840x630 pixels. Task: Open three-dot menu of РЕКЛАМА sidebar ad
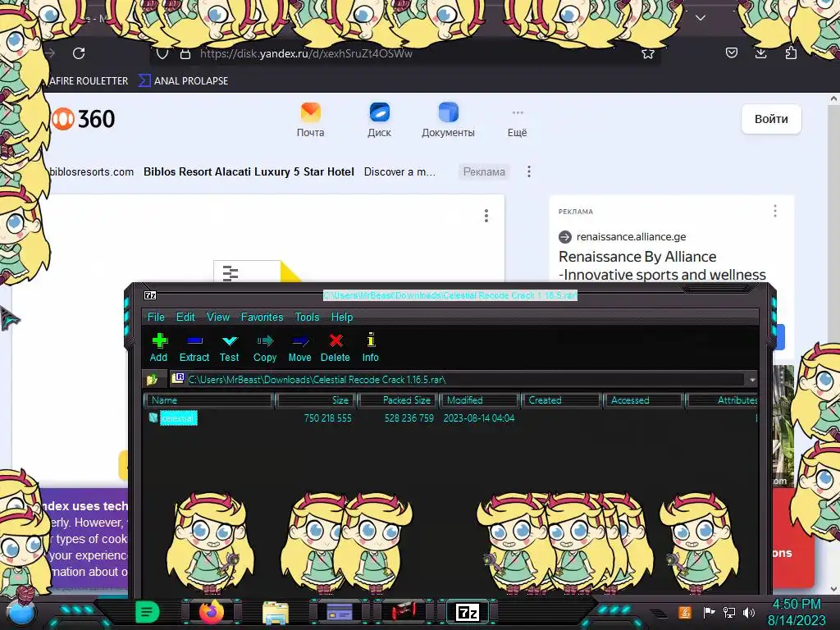click(x=774, y=211)
